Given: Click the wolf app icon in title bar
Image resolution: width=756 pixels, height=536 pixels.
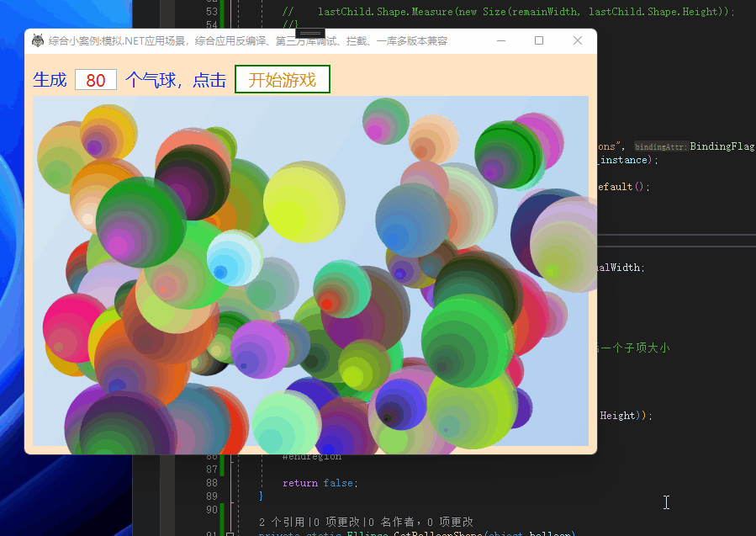Looking at the screenshot, I should (x=38, y=41).
